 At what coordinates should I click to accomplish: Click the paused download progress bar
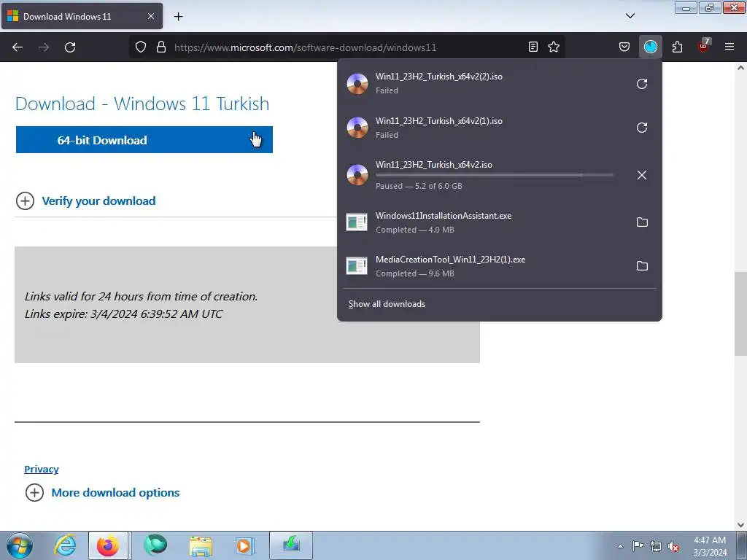495,175
